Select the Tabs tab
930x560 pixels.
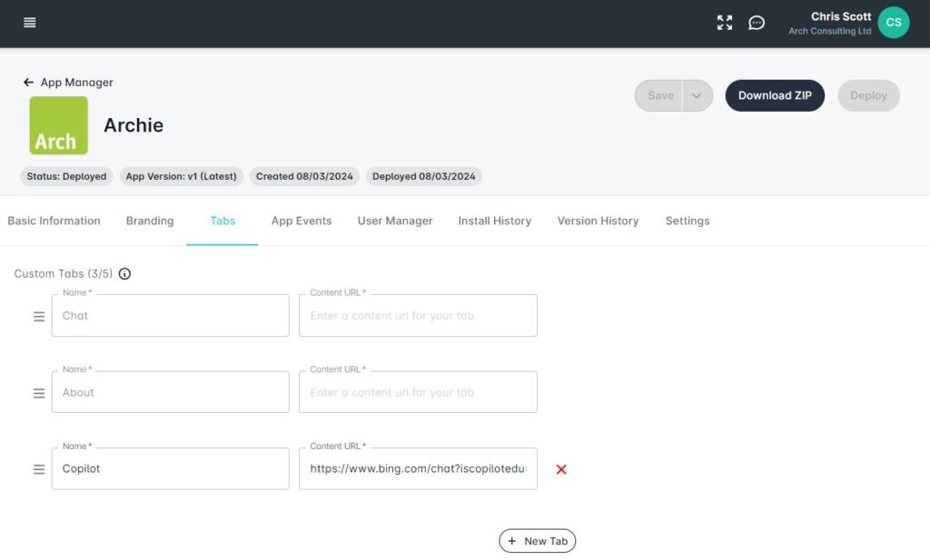[223, 221]
